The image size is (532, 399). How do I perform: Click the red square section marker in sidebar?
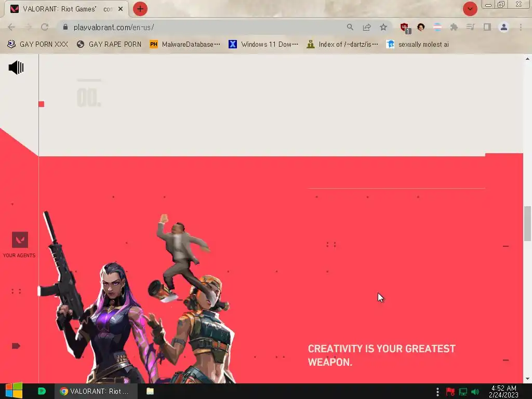click(42, 104)
